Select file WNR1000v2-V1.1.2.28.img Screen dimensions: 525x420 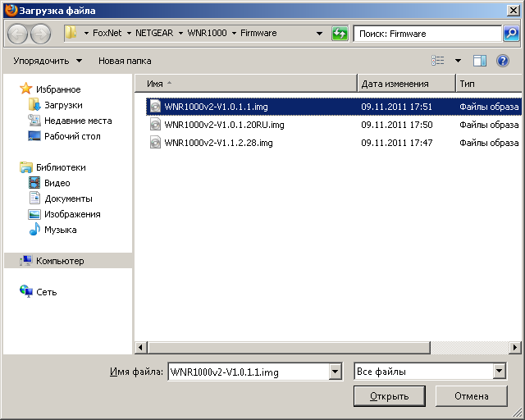[219, 143]
